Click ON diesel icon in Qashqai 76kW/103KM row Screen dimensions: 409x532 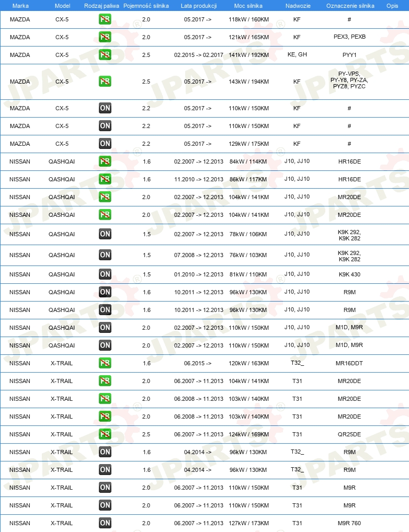pyautogui.click(x=105, y=255)
